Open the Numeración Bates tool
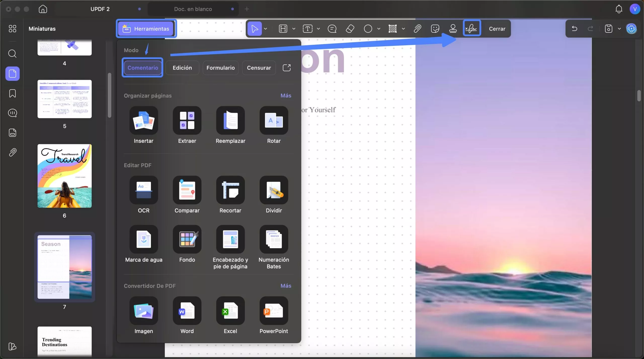The image size is (644, 359). tap(274, 247)
